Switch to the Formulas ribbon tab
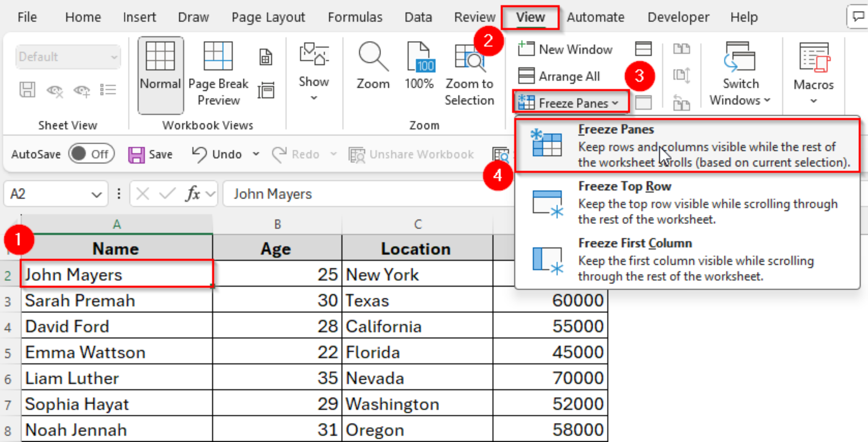 pos(355,17)
